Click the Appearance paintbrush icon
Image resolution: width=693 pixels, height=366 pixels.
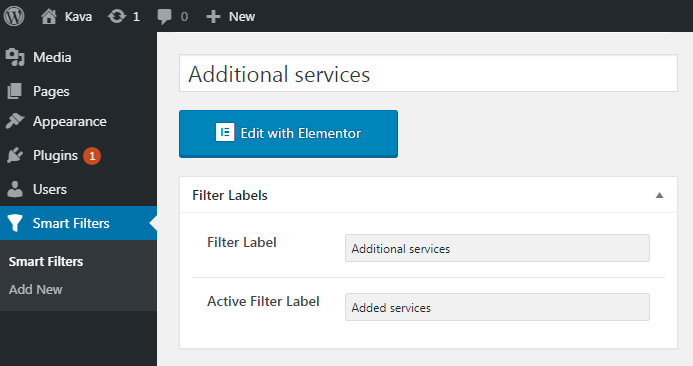(x=15, y=121)
